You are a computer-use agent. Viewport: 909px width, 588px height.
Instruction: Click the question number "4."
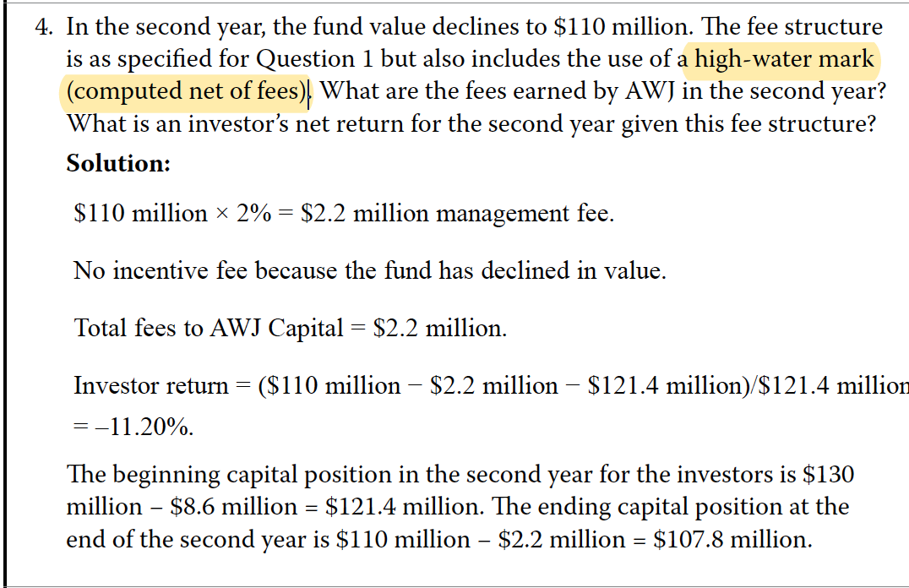[45, 27]
